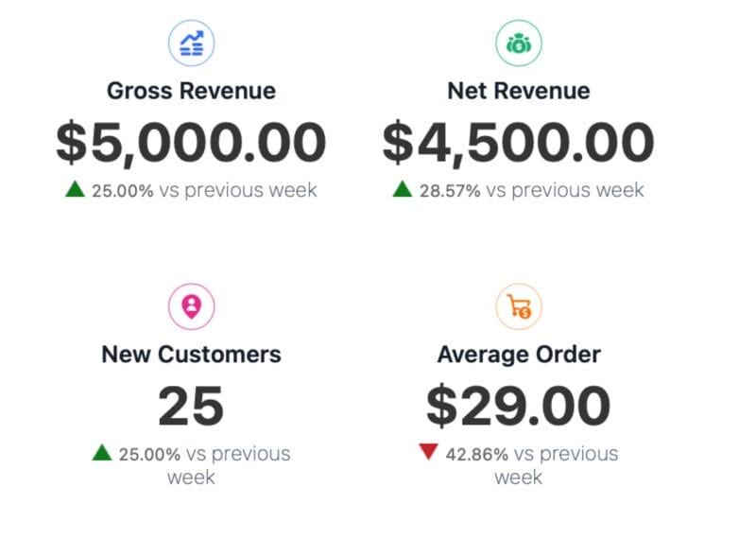Click Gross Revenue's 25.00% vs previous week text

(x=204, y=190)
